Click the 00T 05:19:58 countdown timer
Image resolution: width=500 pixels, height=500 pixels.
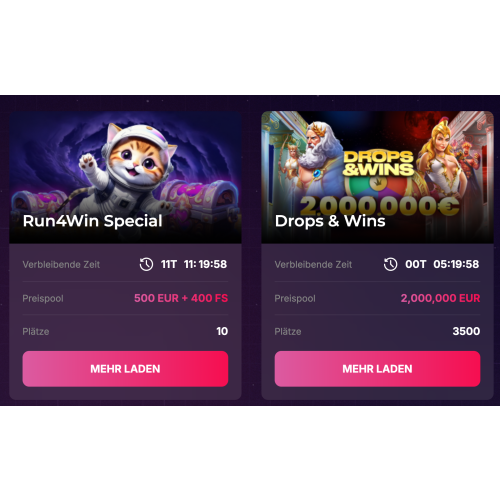click(x=442, y=264)
